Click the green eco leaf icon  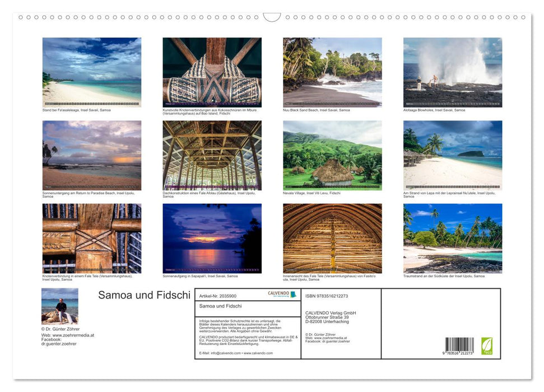tap(487, 346)
